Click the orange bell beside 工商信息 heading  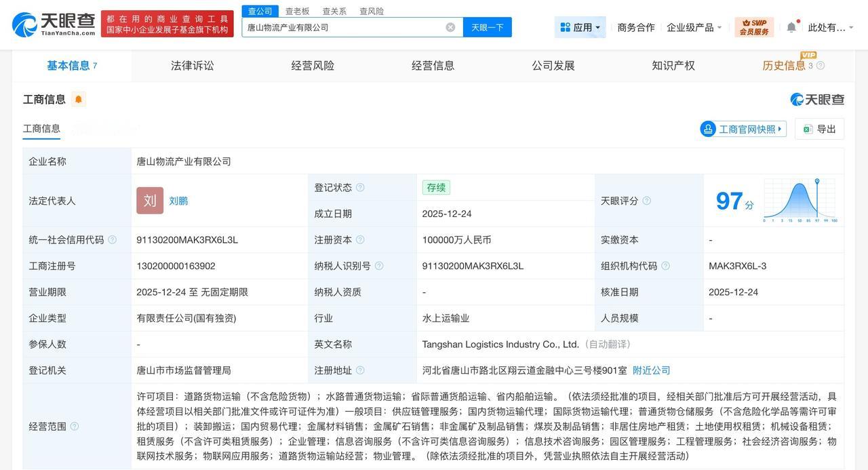tap(77, 99)
